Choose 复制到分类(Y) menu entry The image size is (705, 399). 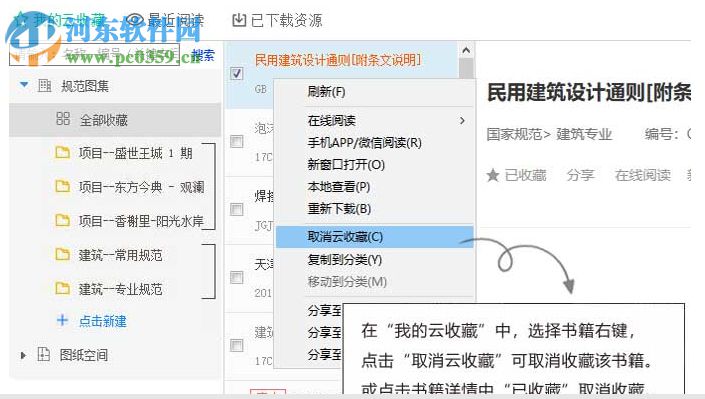(x=345, y=260)
